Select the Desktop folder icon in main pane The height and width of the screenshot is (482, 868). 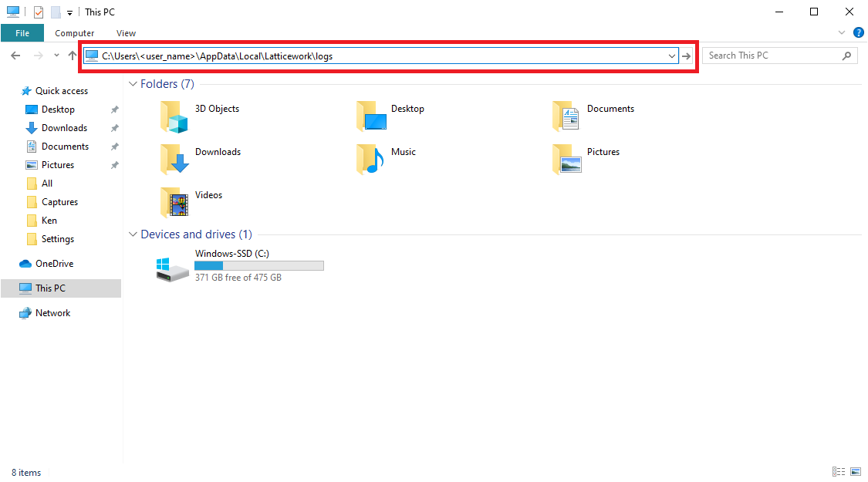point(371,116)
